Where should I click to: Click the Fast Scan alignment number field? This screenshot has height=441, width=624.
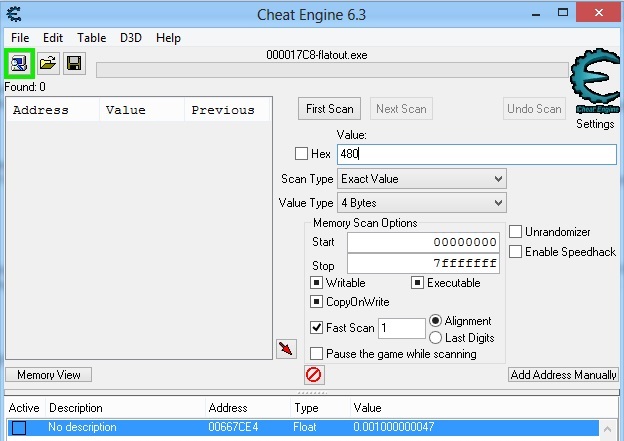pos(402,328)
